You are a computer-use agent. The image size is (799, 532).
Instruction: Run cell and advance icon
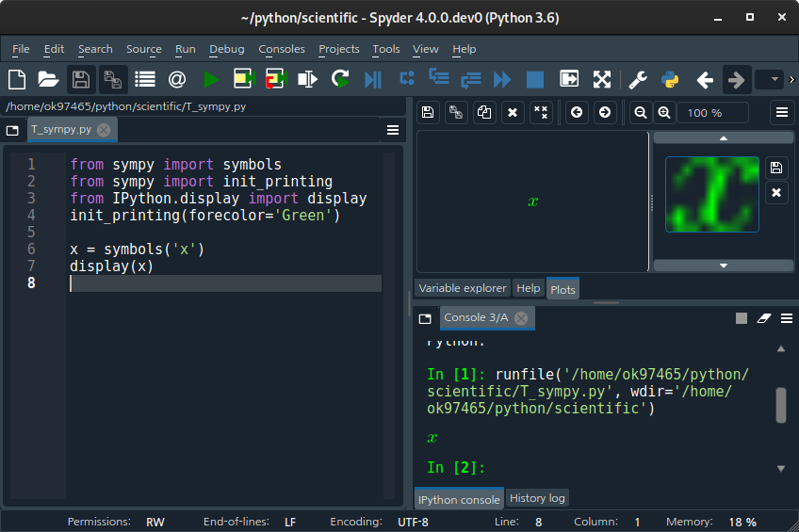click(x=276, y=79)
